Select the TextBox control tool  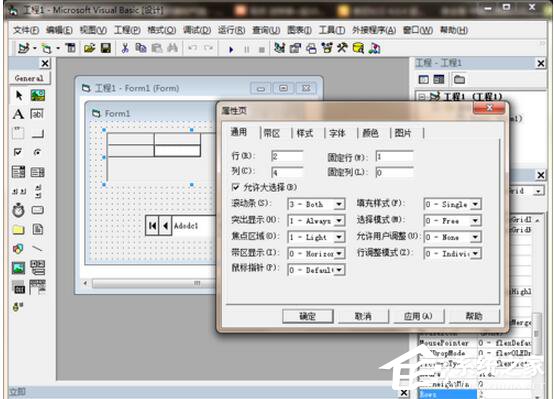click(37, 114)
